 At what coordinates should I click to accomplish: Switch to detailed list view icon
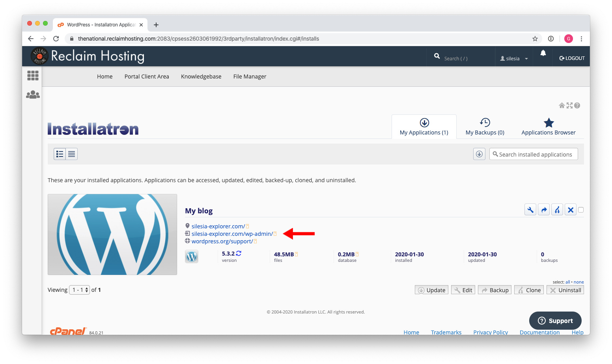(60, 154)
